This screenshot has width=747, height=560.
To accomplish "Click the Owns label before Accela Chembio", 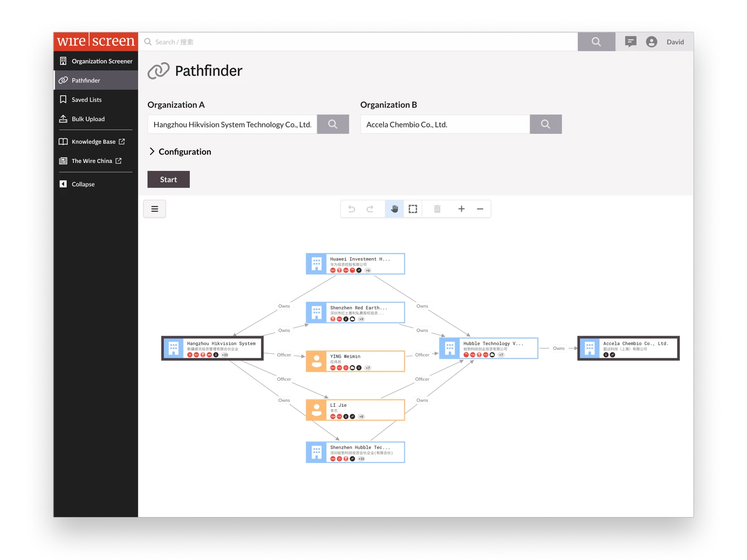I will pyautogui.click(x=559, y=349).
